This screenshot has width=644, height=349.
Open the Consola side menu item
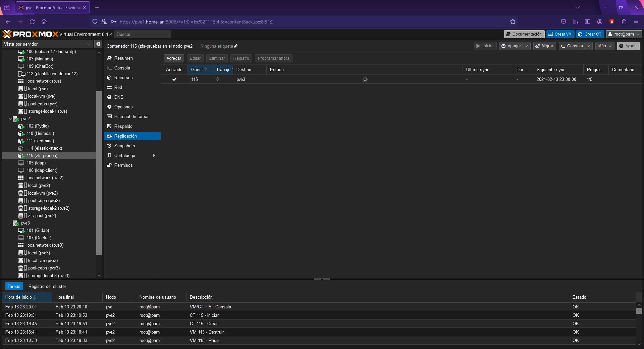(x=132, y=68)
